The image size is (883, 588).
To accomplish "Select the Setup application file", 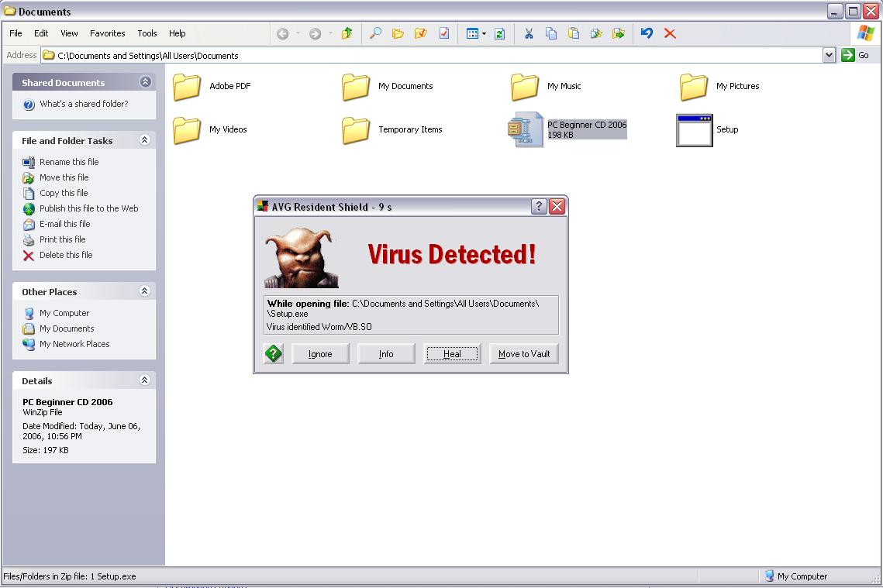I will click(707, 130).
